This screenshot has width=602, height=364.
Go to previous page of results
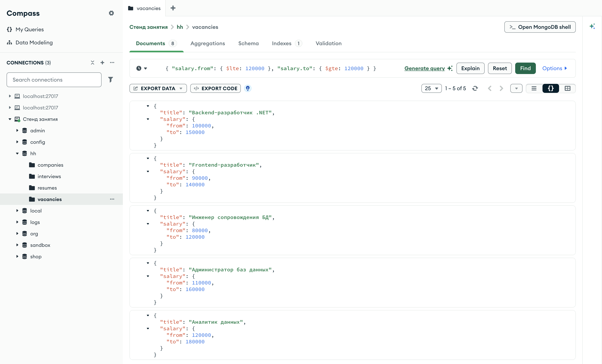pos(490,88)
